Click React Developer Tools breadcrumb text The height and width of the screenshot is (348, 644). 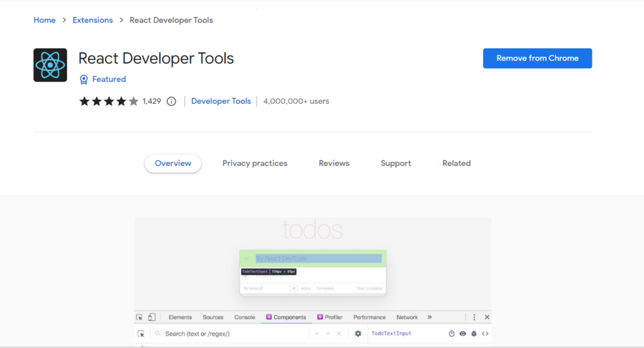[171, 20]
